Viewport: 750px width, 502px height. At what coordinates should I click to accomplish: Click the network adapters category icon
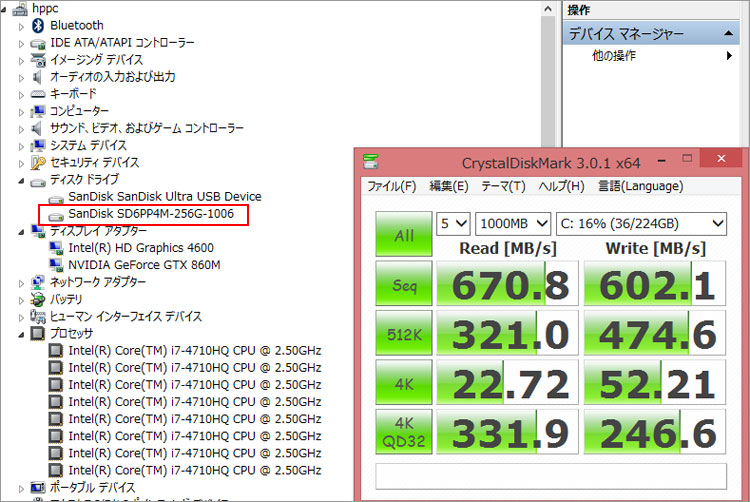coord(38,283)
